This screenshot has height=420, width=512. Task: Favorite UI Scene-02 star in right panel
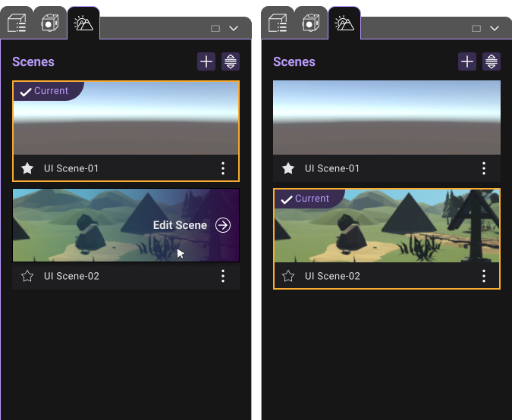[288, 276]
